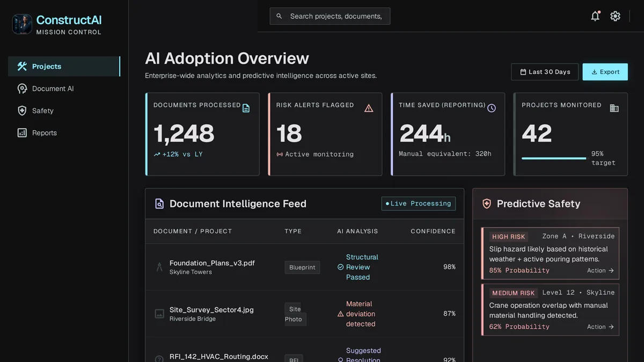Click the Documents Processed file icon
The width and height of the screenshot is (644, 362).
[x=246, y=108]
